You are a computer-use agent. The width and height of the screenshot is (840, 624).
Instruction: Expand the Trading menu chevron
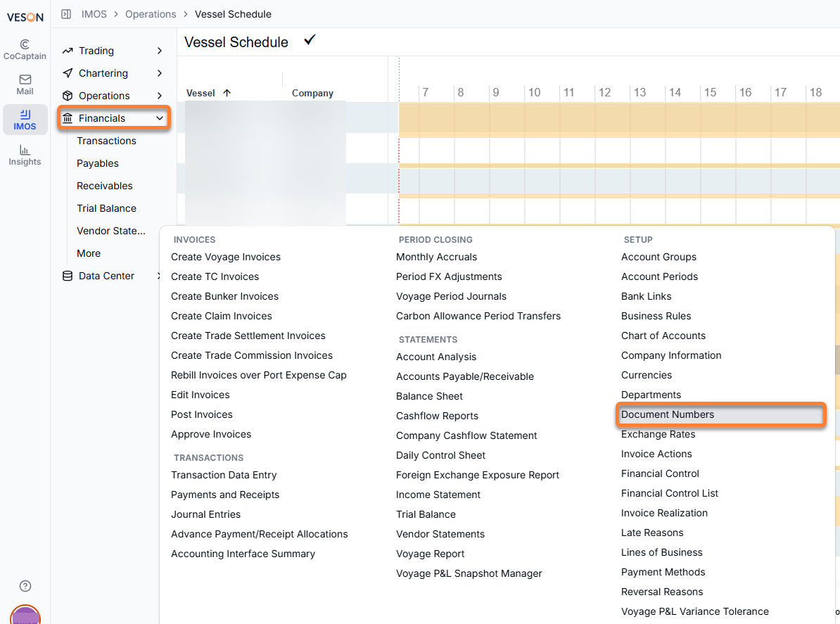[160, 51]
